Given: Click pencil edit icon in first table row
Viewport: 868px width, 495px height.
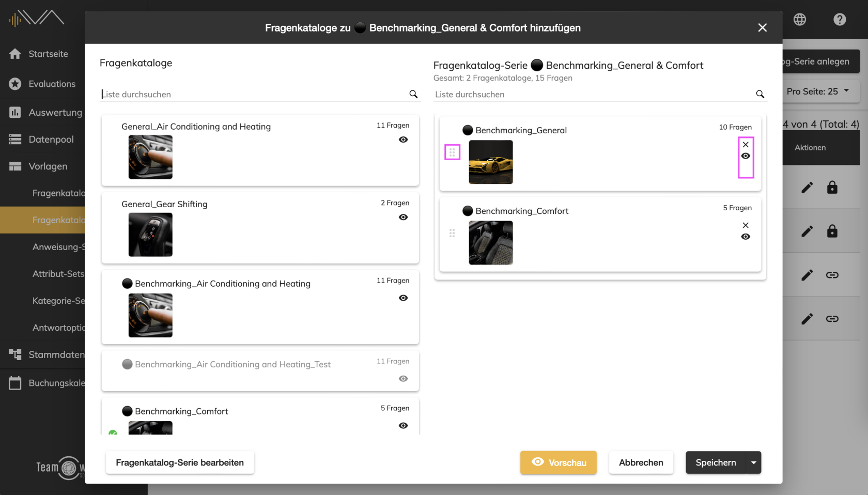Looking at the screenshot, I should coord(807,188).
